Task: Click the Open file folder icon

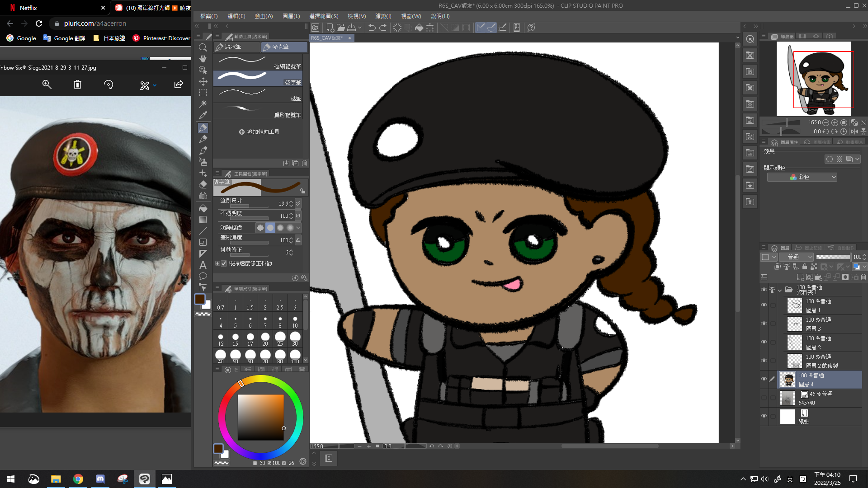Action: (340, 28)
